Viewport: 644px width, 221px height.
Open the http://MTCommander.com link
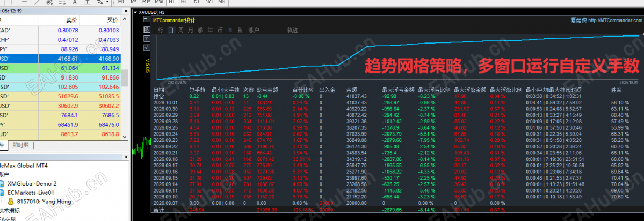pyautogui.click(x=614, y=20)
